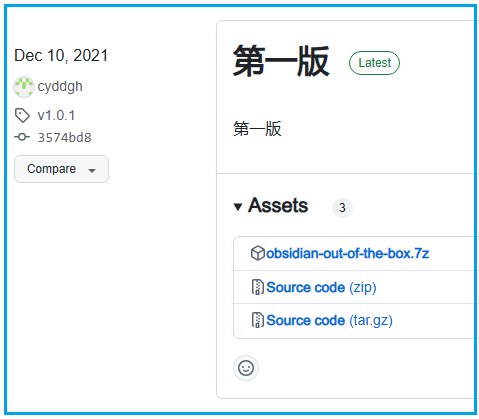Open the smiley emoji reaction picker

[x=246, y=368]
